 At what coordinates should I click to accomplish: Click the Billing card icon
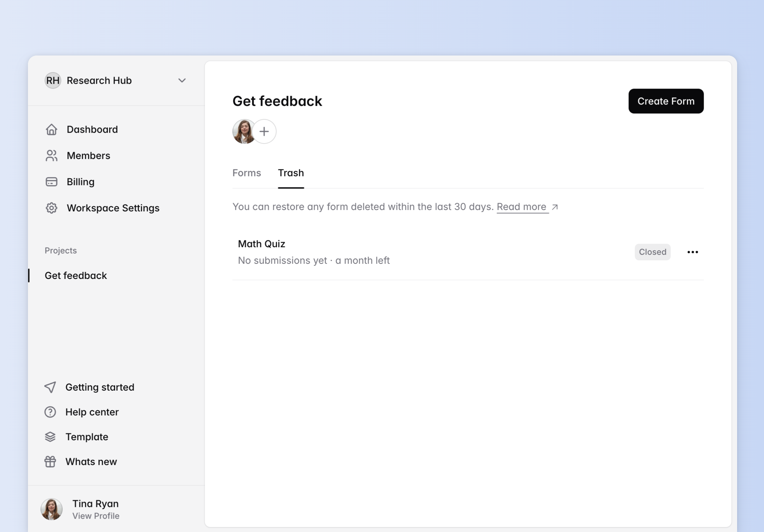[51, 182]
